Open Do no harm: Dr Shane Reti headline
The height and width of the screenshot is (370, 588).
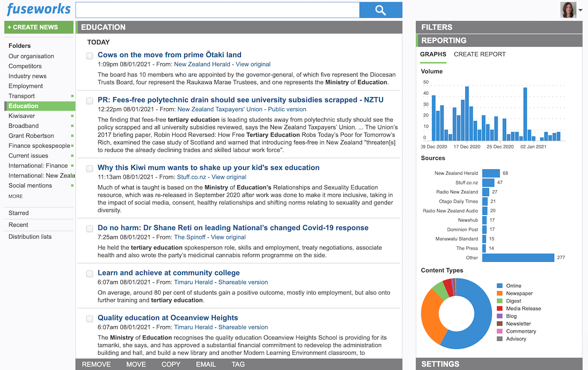point(233,228)
